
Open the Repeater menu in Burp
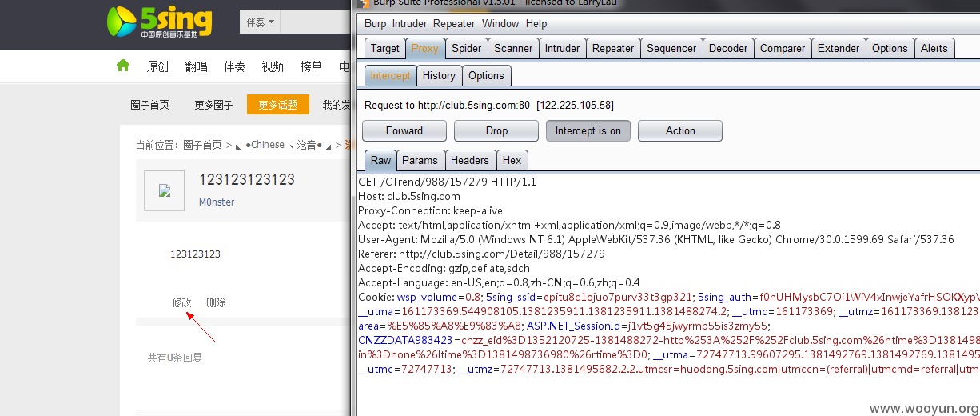tap(454, 24)
